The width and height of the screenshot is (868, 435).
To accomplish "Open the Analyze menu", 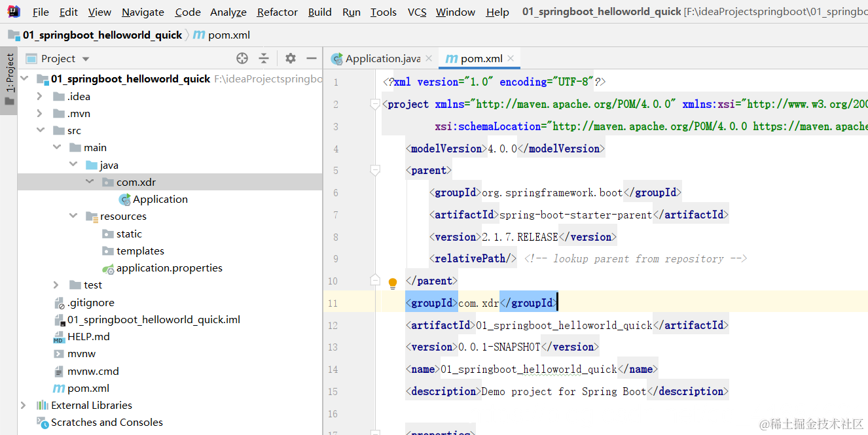I will pos(228,12).
